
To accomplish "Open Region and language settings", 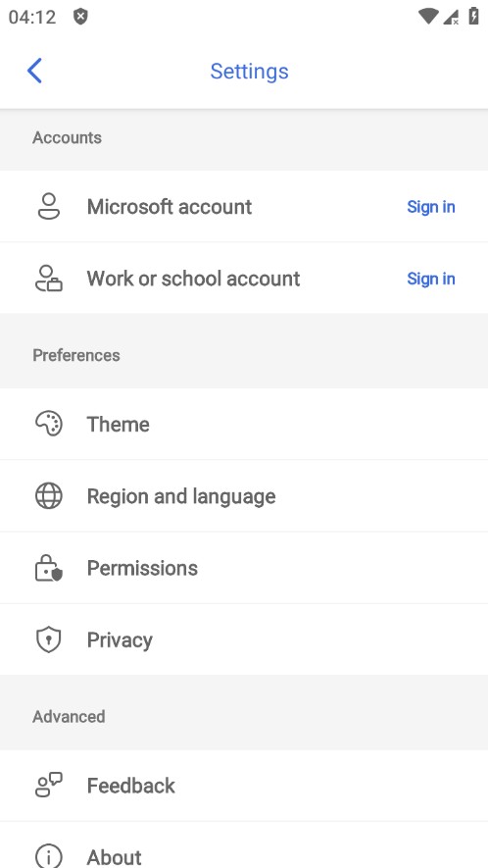I will 244,496.
